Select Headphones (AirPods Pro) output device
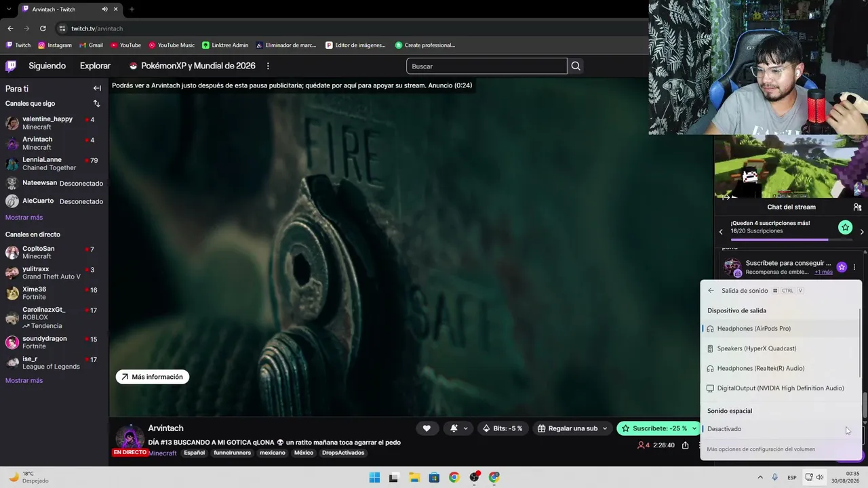 [781, 329]
